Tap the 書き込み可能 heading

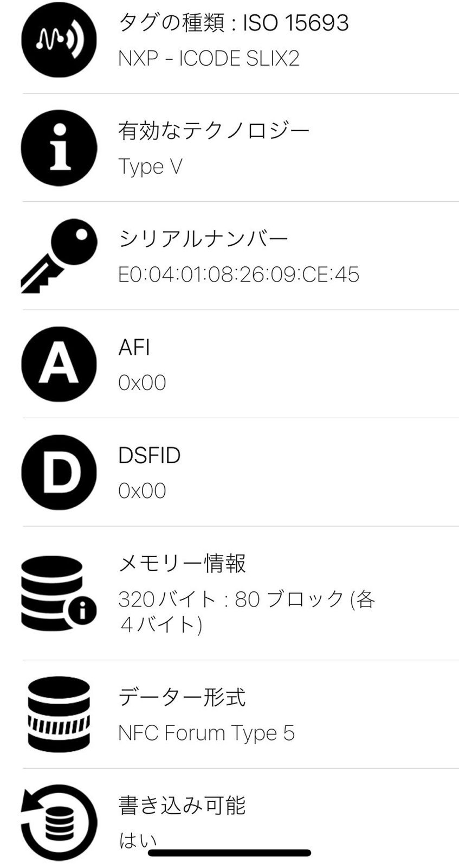182,806
